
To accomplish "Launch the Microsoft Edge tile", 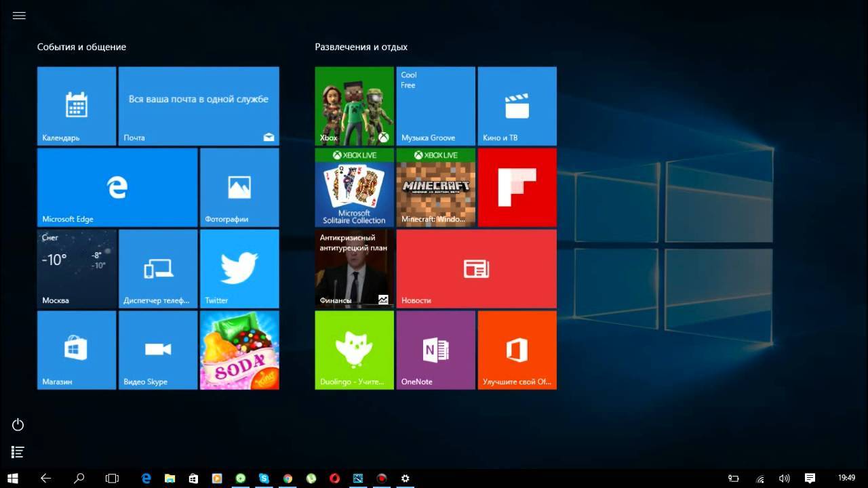I will coord(117,187).
